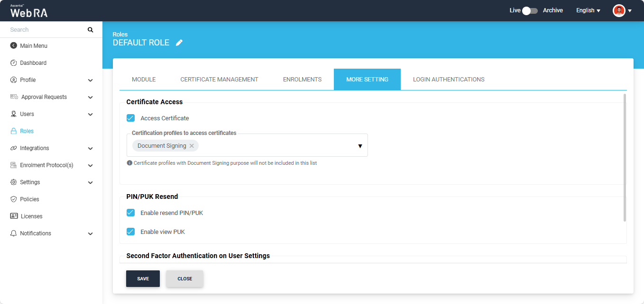The image size is (644, 304).
Task: Click inside the sidebar Search field
Action: point(45,30)
